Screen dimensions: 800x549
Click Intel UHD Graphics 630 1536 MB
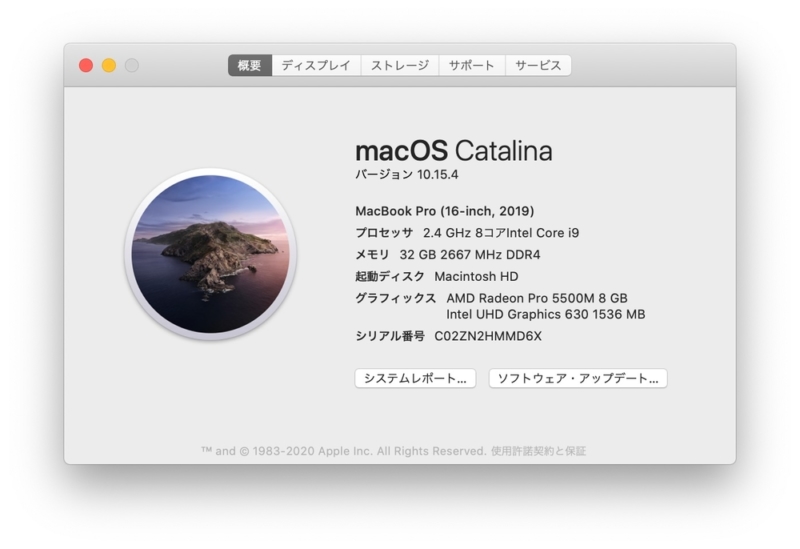point(546,314)
